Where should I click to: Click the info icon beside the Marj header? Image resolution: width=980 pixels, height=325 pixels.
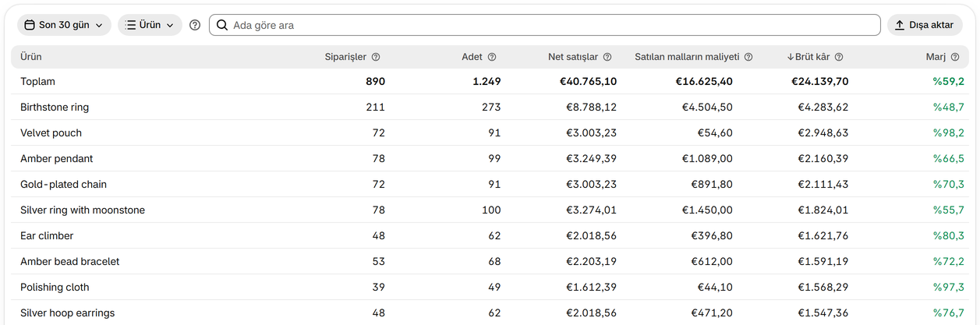pyautogui.click(x=955, y=57)
